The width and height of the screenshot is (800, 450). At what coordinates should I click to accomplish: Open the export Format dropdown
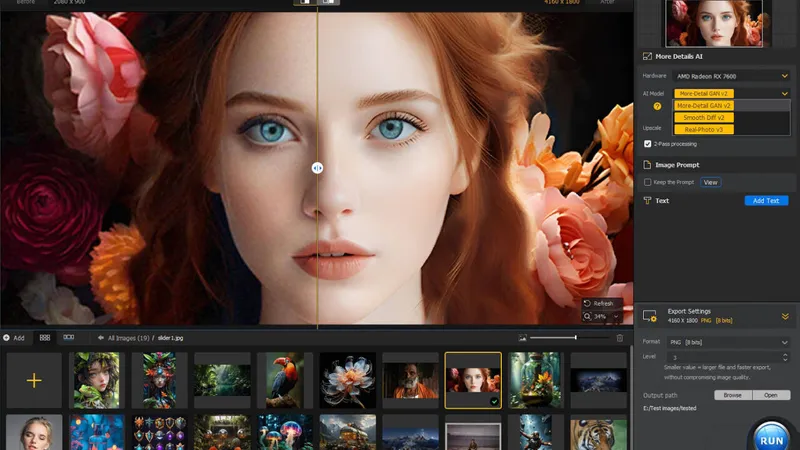(731, 342)
